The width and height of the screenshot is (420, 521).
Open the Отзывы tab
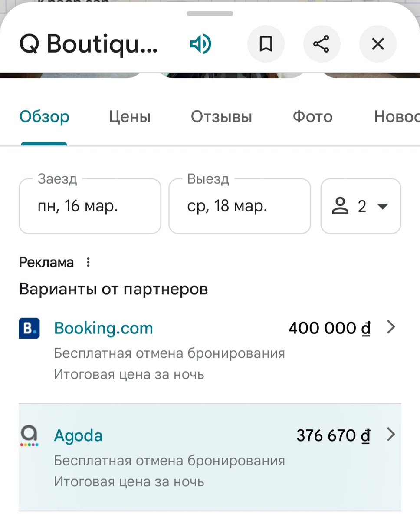221,116
